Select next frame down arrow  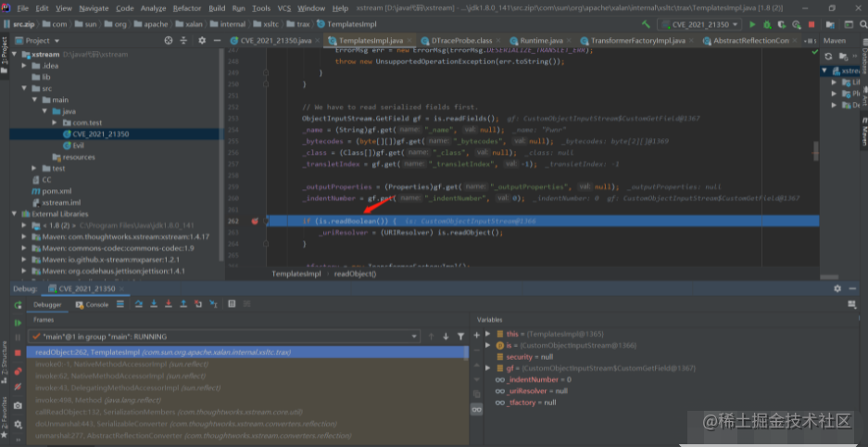446,337
